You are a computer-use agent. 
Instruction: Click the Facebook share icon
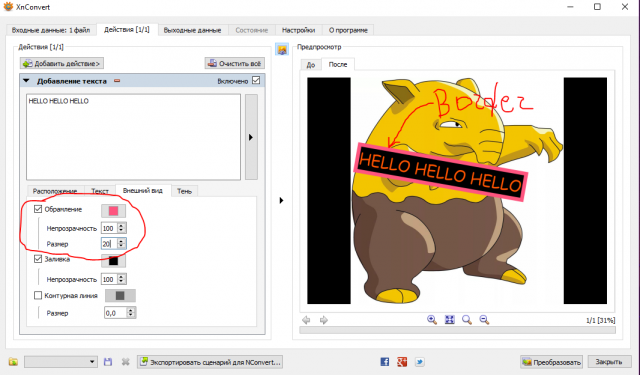[384, 362]
